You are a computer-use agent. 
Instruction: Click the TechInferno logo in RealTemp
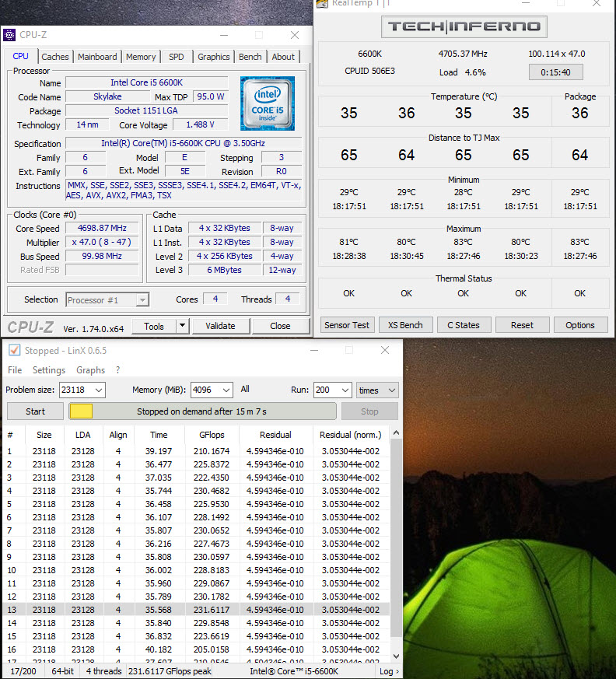pos(464,26)
